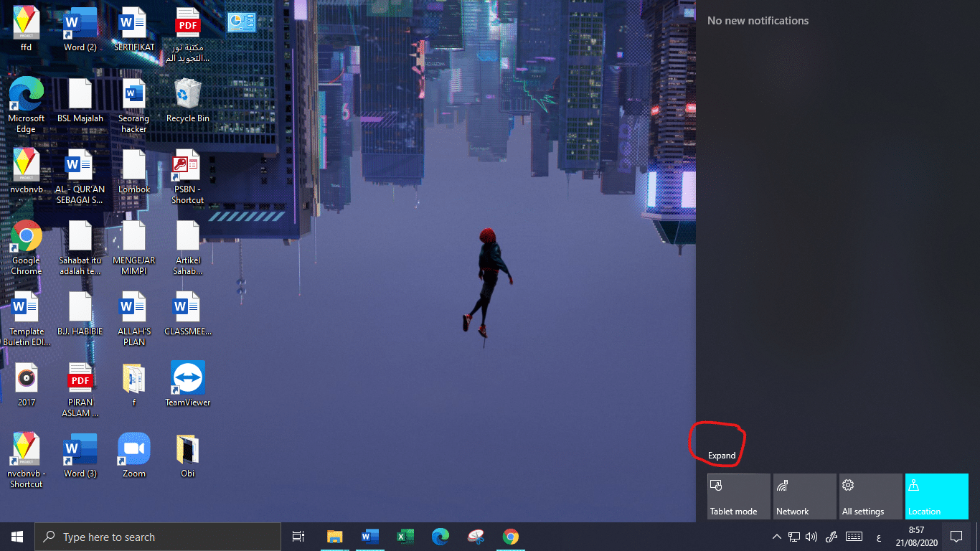Open the volume control tray icon
The width and height of the screenshot is (980, 551).
click(811, 537)
